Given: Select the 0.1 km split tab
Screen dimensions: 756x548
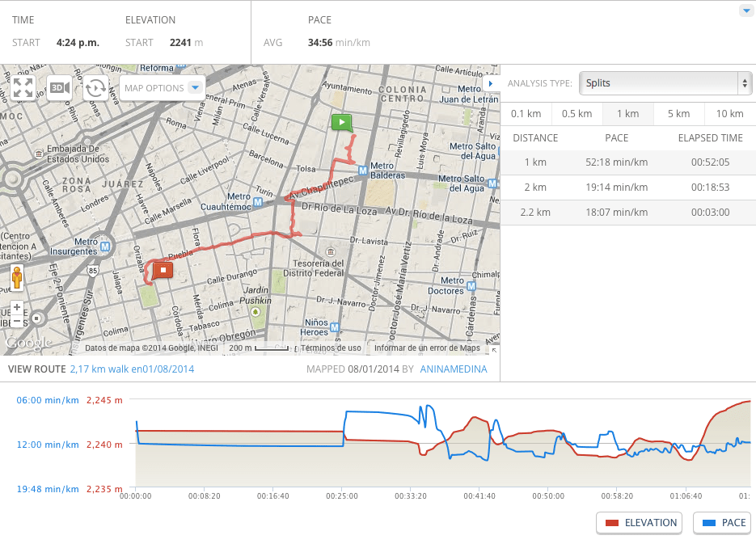Looking at the screenshot, I should 526,114.
